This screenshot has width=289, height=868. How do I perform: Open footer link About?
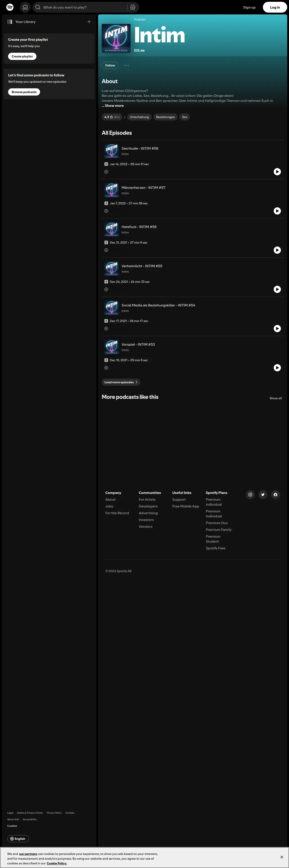coord(110,500)
